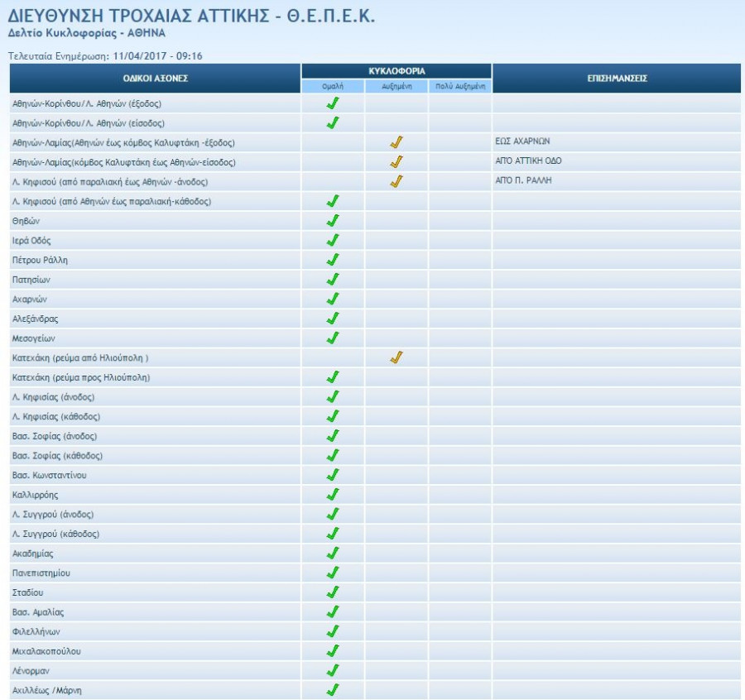
Task: Select the Αυξημένη traffic column header
Action: (x=397, y=86)
